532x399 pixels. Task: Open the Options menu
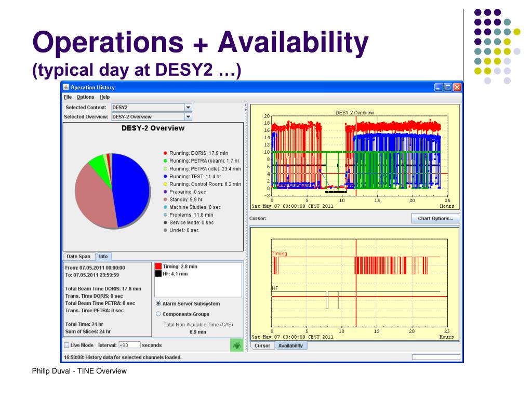[85, 97]
